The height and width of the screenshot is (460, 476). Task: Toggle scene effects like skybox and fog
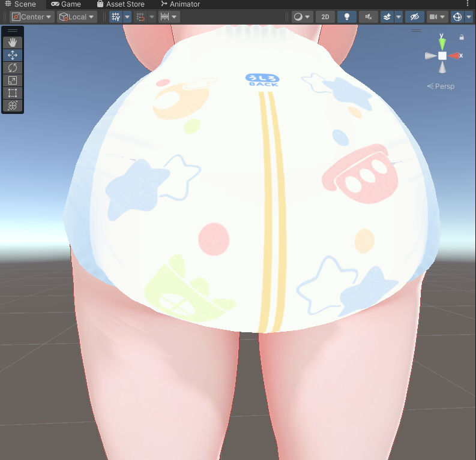(x=387, y=17)
